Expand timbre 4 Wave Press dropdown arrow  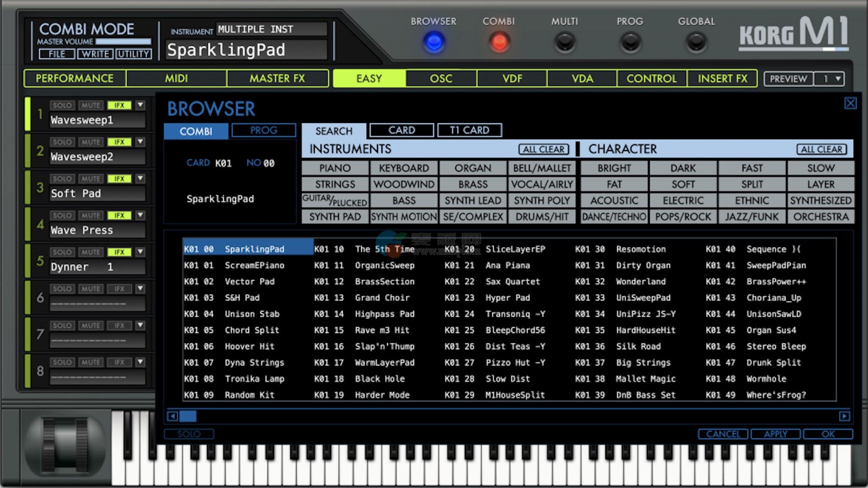tap(140, 216)
